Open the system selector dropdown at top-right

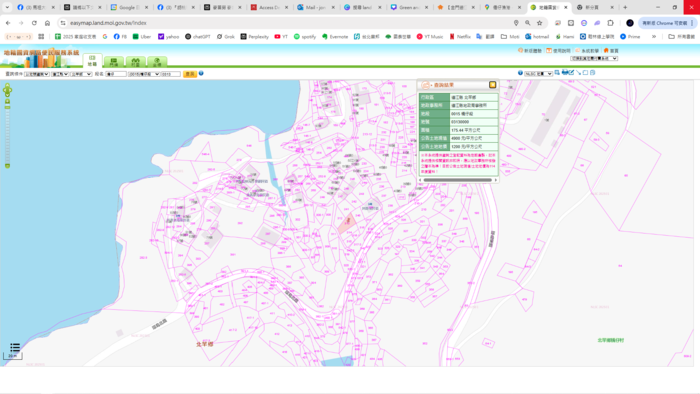point(594,58)
